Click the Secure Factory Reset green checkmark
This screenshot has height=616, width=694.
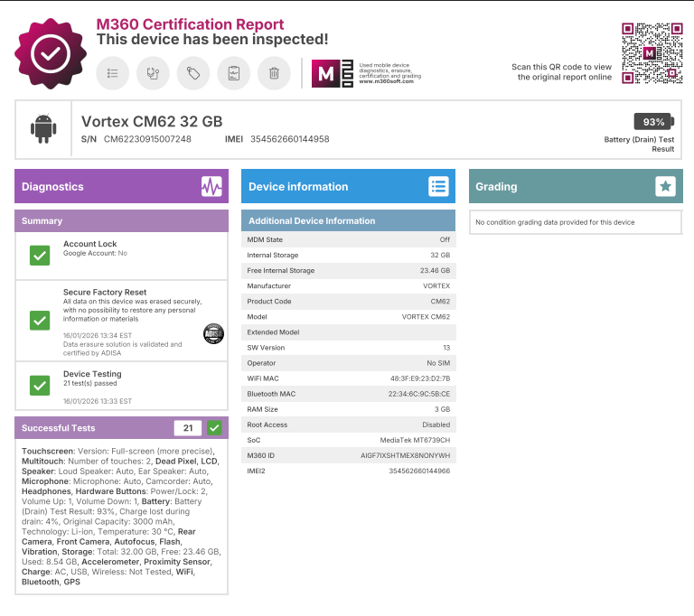40,320
